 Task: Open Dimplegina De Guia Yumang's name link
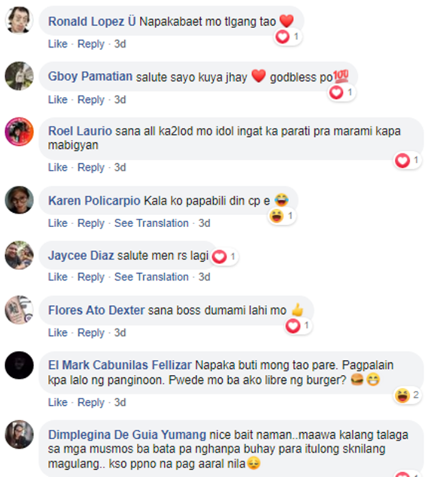[x=127, y=435]
